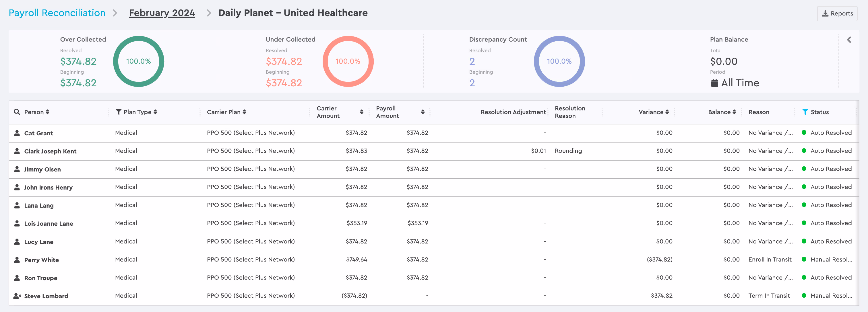The height and width of the screenshot is (312, 868).
Task: Click the $353.19 carrier amount for Lois Lane
Action: [357, 223]
